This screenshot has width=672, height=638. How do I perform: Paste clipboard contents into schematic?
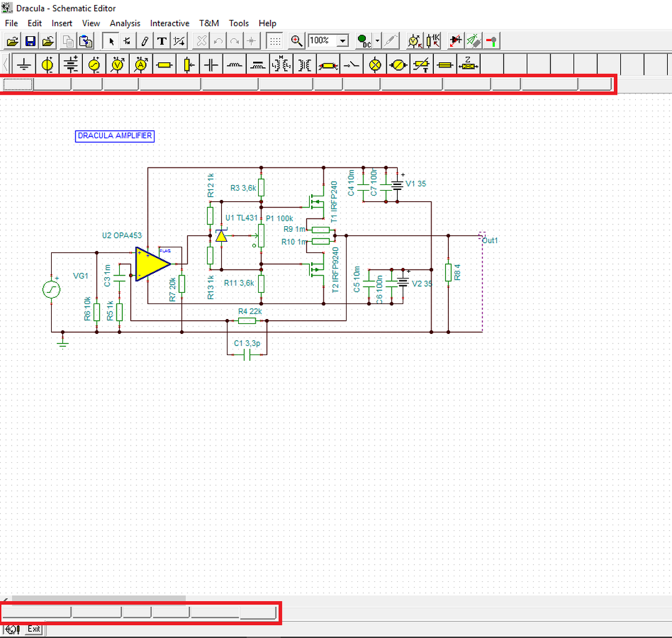tap(86, 41)
